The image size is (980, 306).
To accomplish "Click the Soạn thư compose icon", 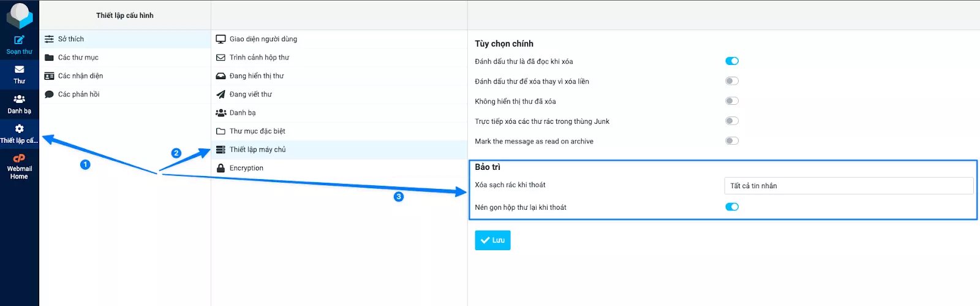I will (19, 40).
